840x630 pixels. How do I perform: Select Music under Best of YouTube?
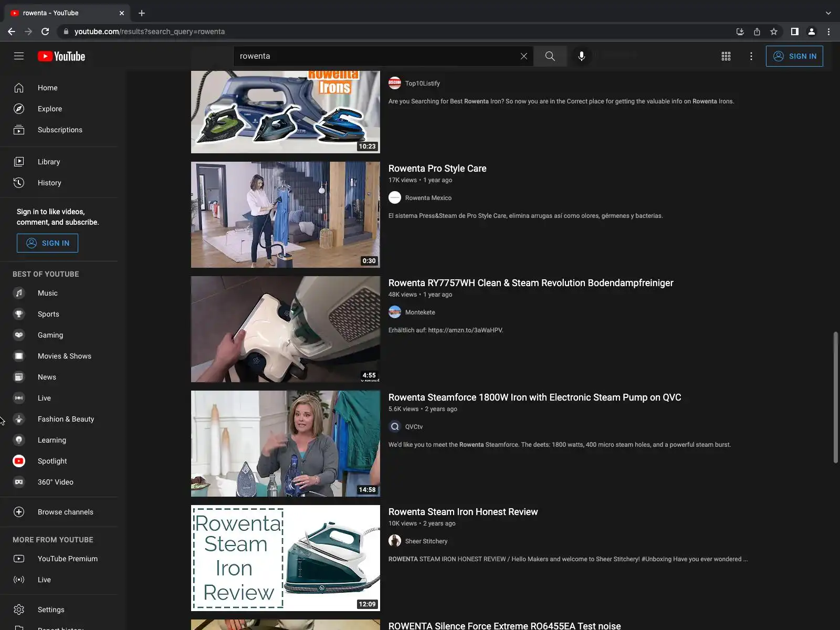click(x=59, y=293)
